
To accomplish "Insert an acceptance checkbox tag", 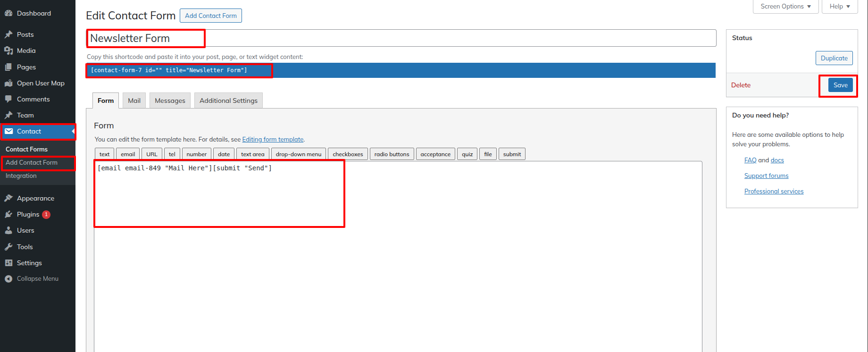I will [x=435, y=154].
